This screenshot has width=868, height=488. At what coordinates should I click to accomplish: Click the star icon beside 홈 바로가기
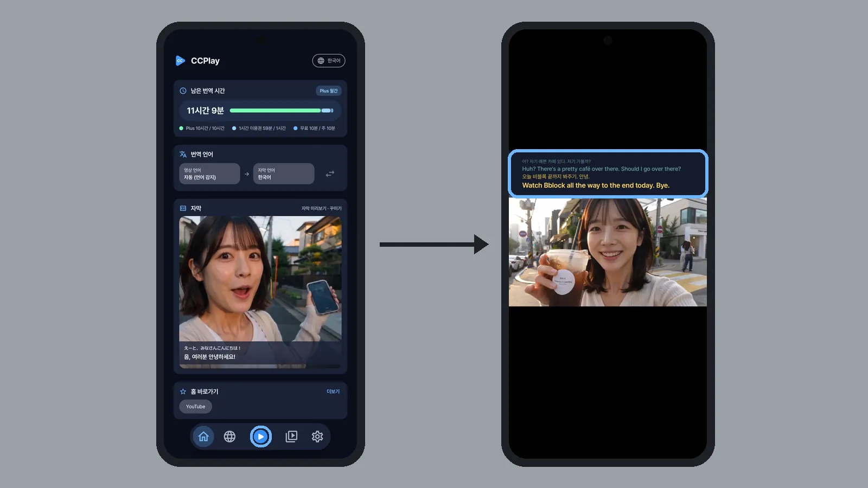click(183, 391)
